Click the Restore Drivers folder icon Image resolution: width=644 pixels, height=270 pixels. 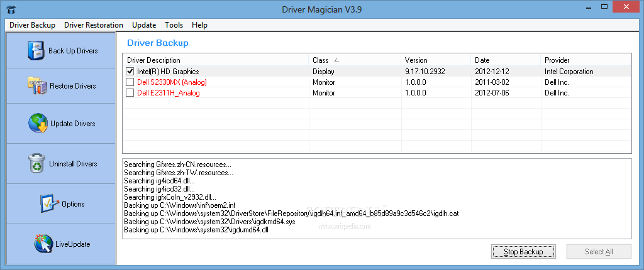click(x=37, y=86)
